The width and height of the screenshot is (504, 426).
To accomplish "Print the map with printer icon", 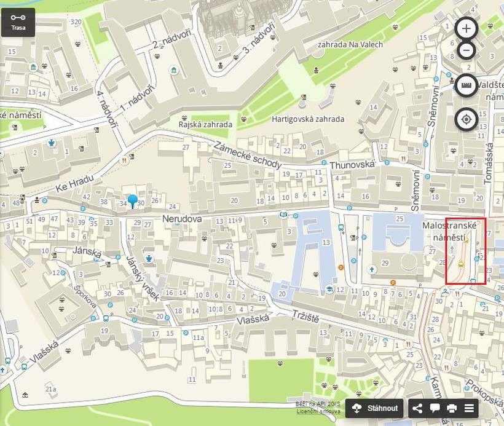I will [x=452, y=408].
